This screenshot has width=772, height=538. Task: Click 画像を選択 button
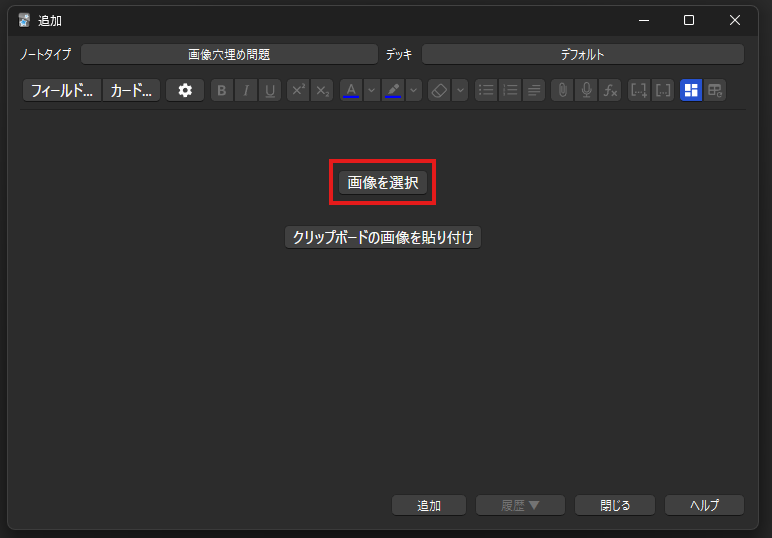383,183
